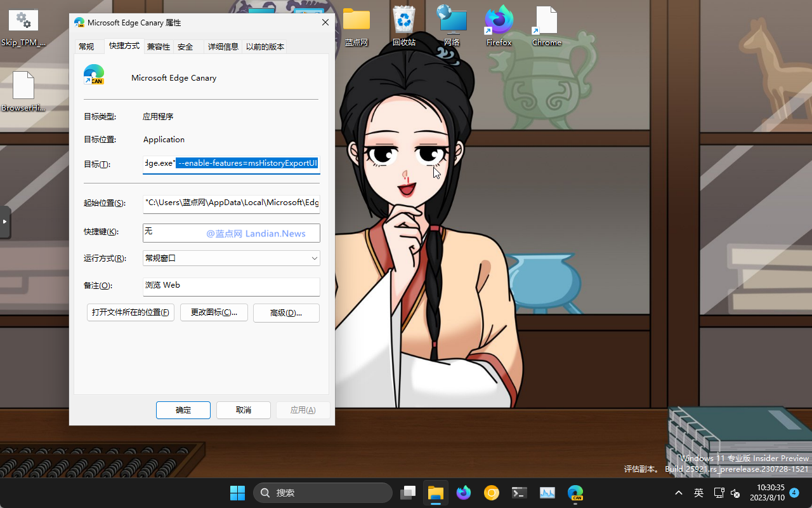Expand the left-edge widget panel arrow

tap(5, 222)
